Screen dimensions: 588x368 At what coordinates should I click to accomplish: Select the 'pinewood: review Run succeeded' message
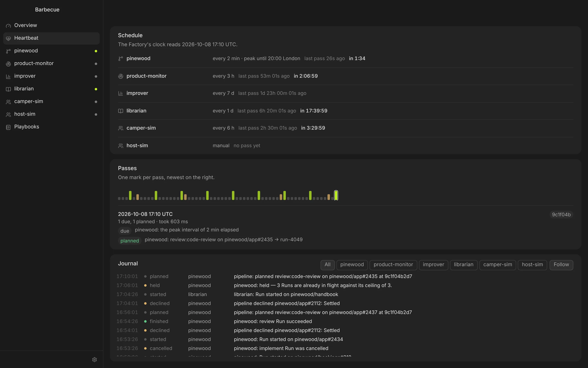(273, 321)
